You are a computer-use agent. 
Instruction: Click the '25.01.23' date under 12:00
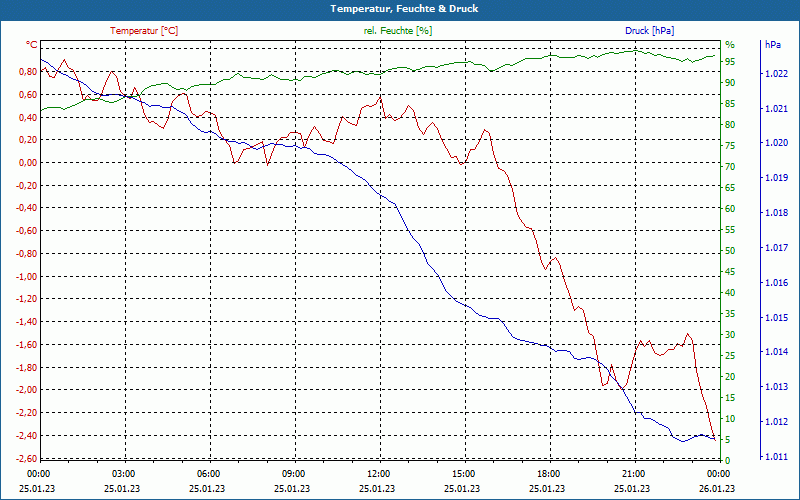pos(378,488)
